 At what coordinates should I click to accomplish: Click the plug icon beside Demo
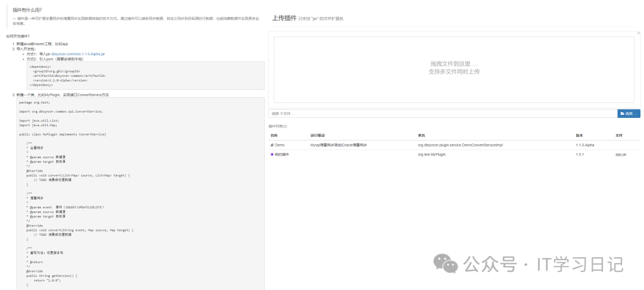[x=272, y=145]
